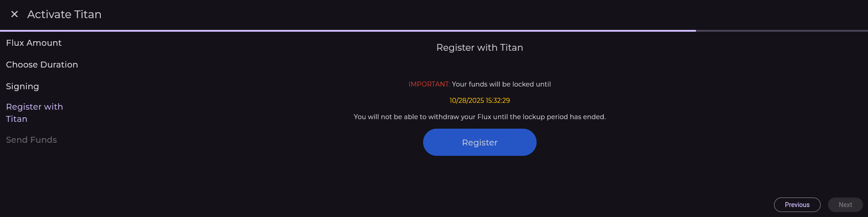Click the centered Register with Titan heading
The width and height of the screenshot is (868, 217).
[479, 48]
